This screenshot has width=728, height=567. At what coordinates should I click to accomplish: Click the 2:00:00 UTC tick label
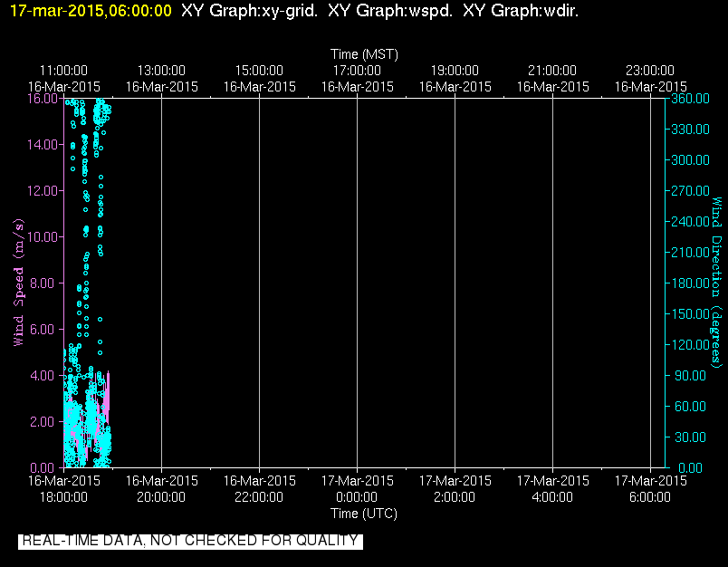[455, 497]
